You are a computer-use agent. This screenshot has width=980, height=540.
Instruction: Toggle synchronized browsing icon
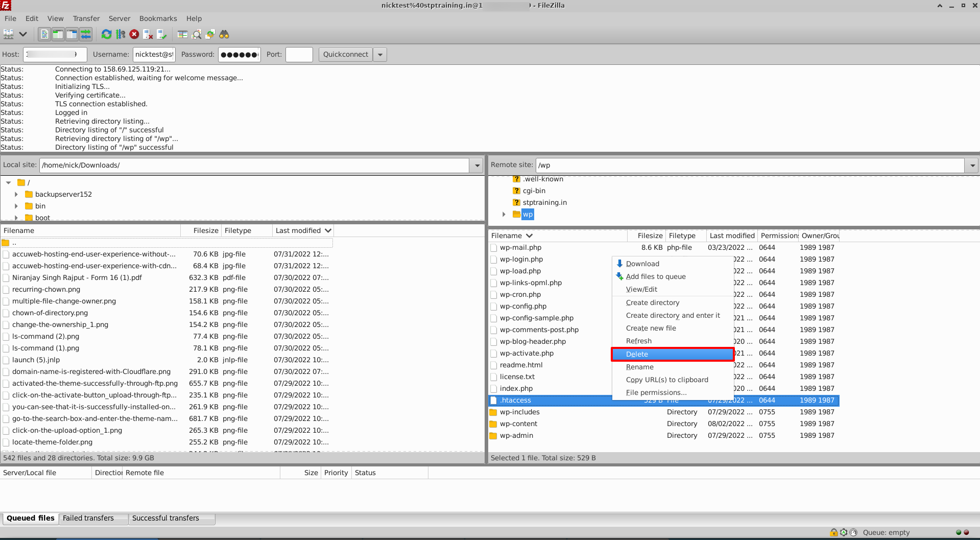[x=210, y=34]
